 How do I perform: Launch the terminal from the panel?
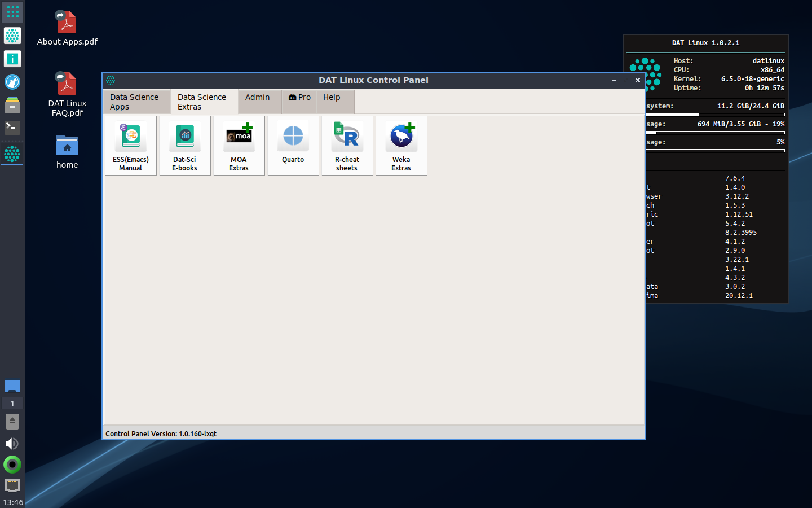pos(12,128)
